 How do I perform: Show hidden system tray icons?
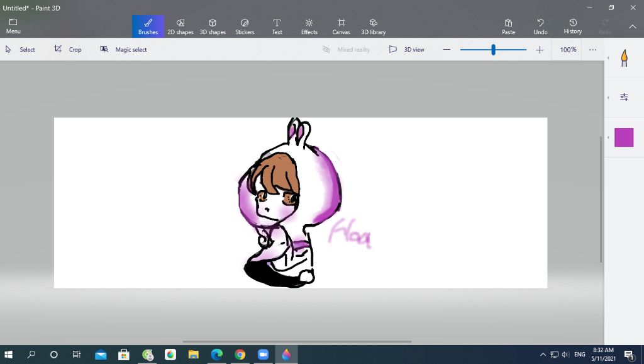point(543,355)
